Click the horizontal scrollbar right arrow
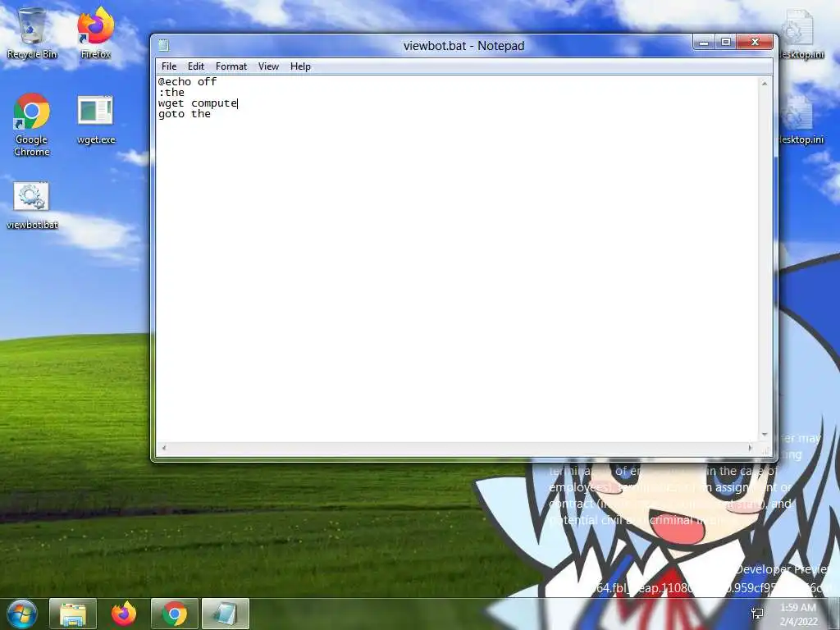Screen dimensions: 840x630 (750, 448)
